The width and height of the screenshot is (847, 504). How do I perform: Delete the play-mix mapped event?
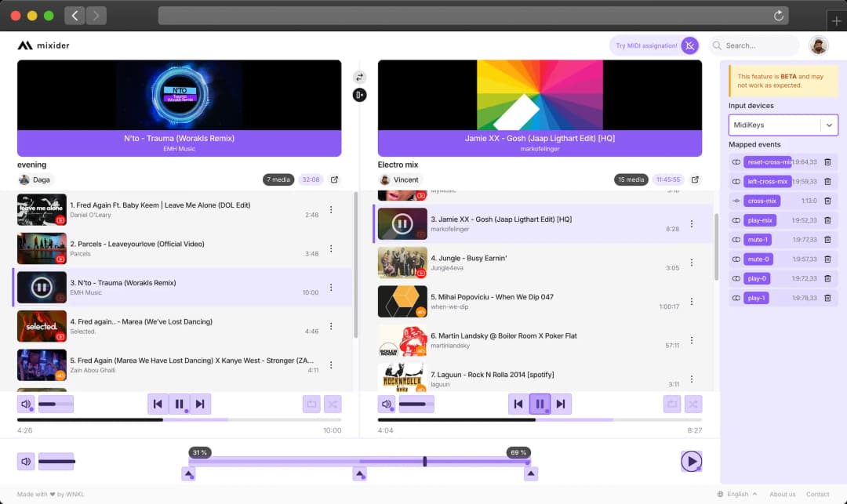pyautogui.click(x=827, y=220)
